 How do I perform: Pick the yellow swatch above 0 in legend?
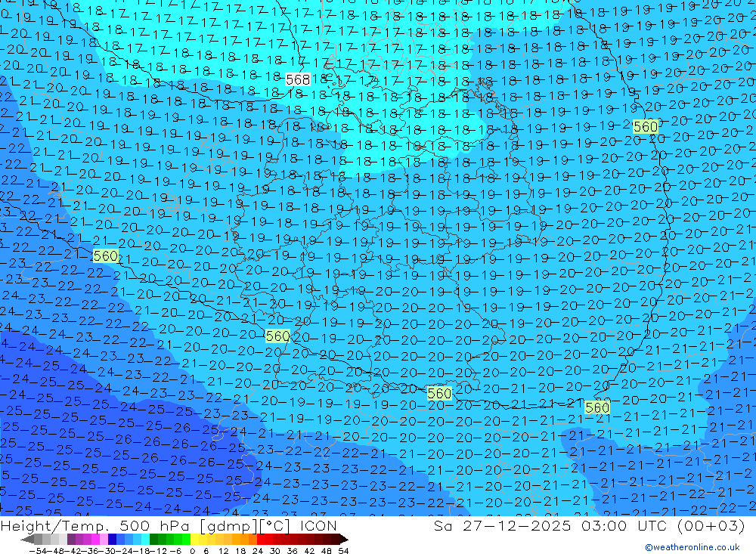tap(194, 540)
